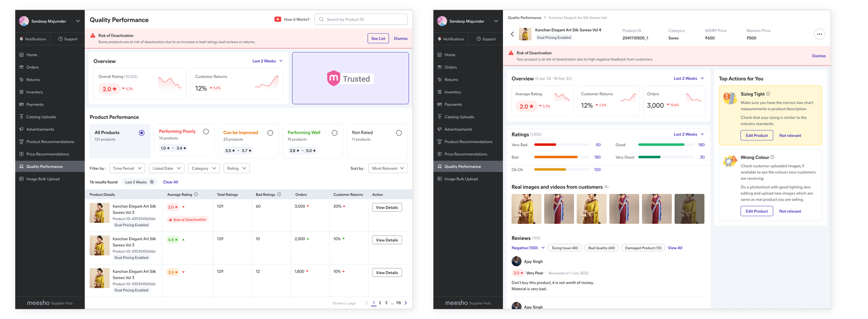Click Not relevant under Wrong Colour
Viewport: 868px width, 319px height.
pyautogui.click(x=790, y=211)
